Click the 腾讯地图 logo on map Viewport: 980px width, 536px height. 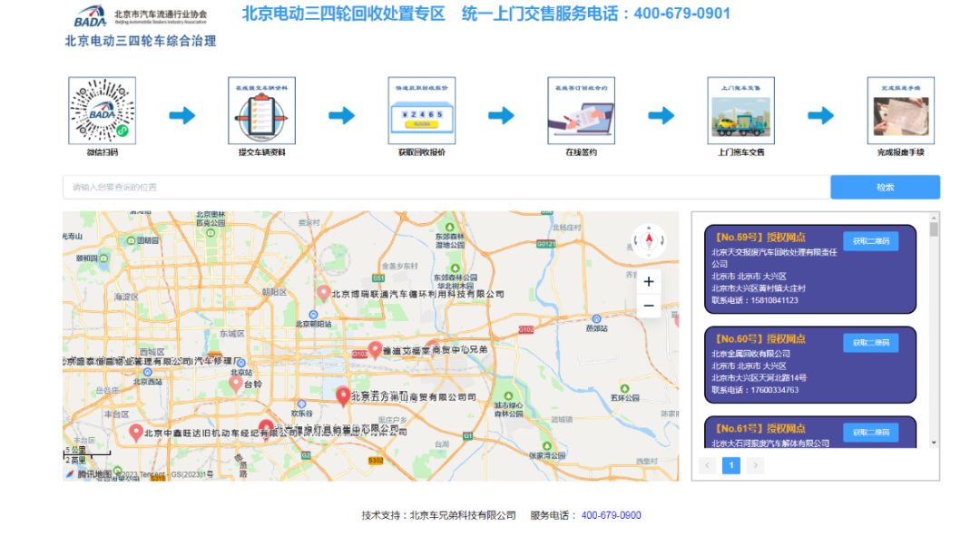89,474
